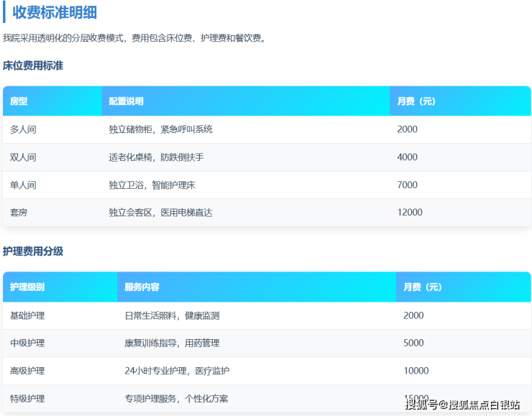Select the 服务内容 column header
The image size is (532, 416).
[x=142, y=287]
